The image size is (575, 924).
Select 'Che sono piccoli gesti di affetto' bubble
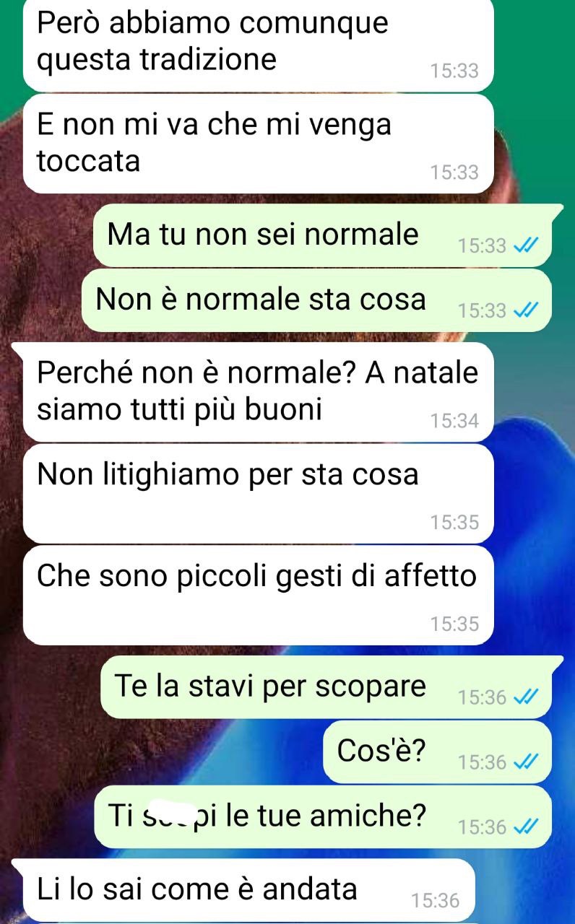(258, 596)
